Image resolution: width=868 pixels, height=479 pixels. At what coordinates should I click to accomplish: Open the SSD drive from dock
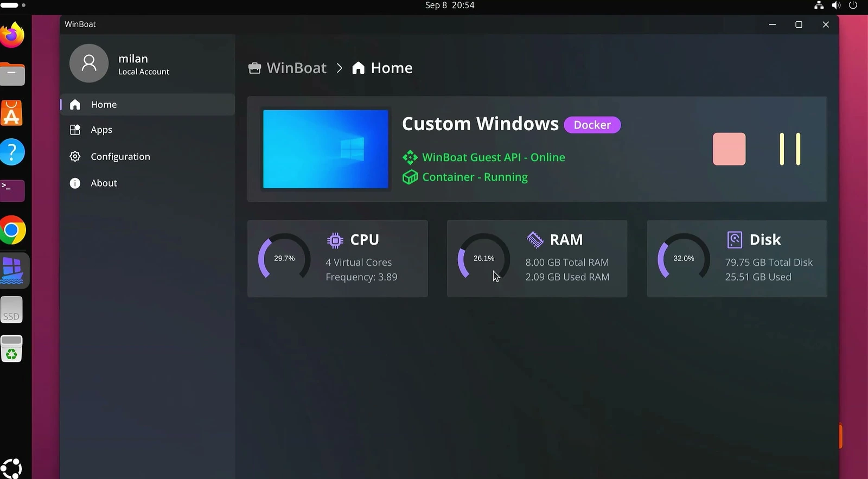click(x=11, y=310)
